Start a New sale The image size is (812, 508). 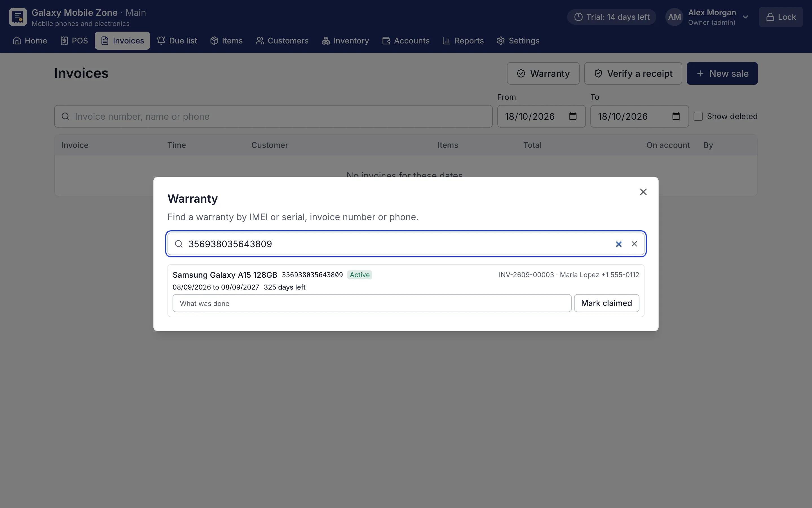pyautogui.click(x=722, y=73)
